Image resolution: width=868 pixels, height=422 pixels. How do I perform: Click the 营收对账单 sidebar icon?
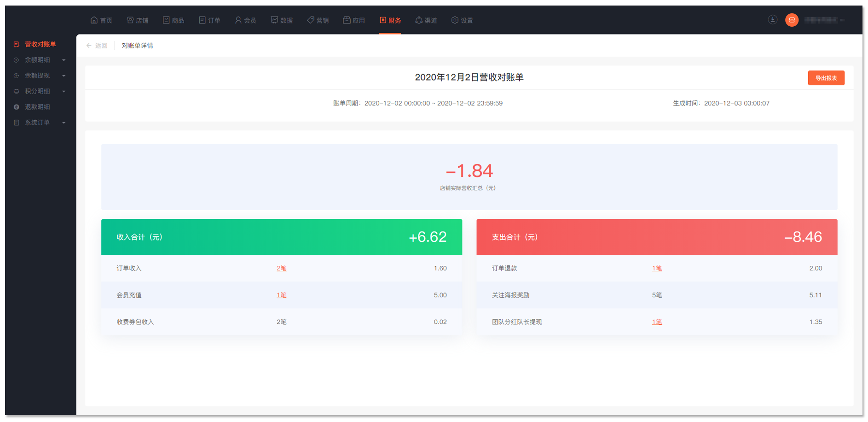(17, 44)
